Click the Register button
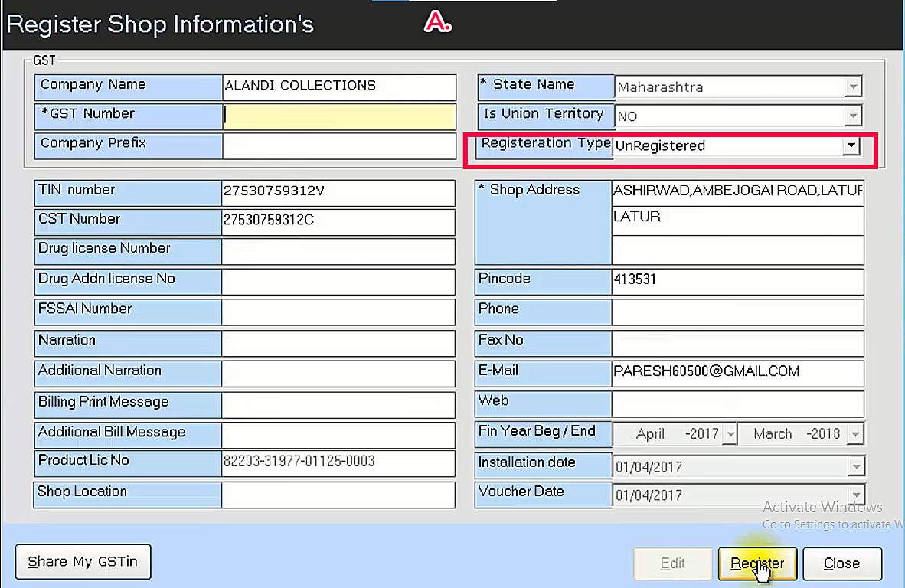Viewport: 905px width, 588px height. point(757,563)
